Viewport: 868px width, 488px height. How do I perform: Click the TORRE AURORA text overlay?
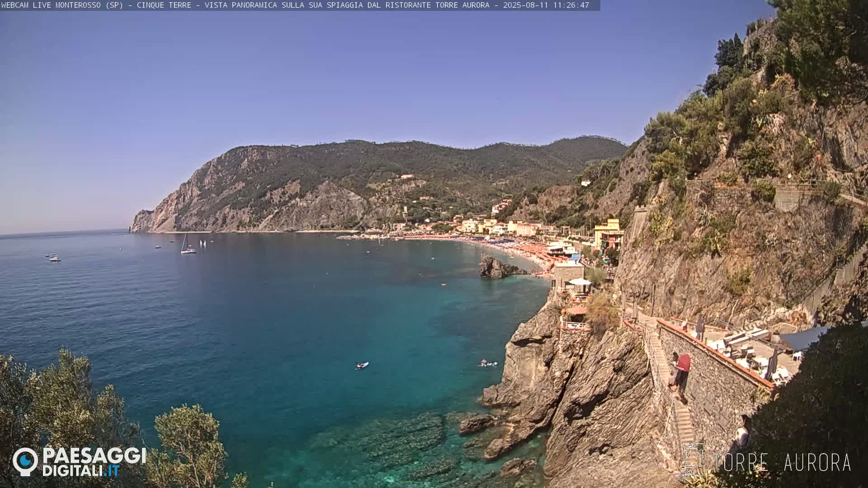click(782, 462)
